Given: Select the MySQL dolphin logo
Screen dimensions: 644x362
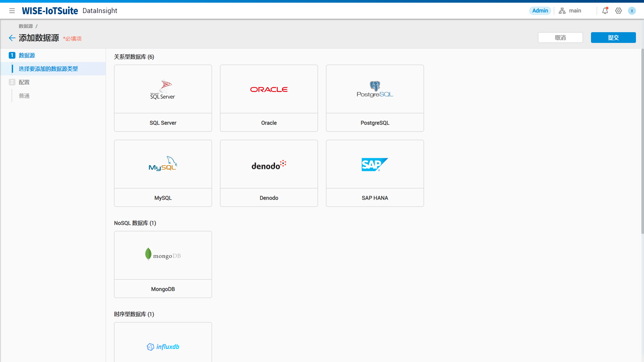Looking at the screenshot, I should [x=163, y=164].
